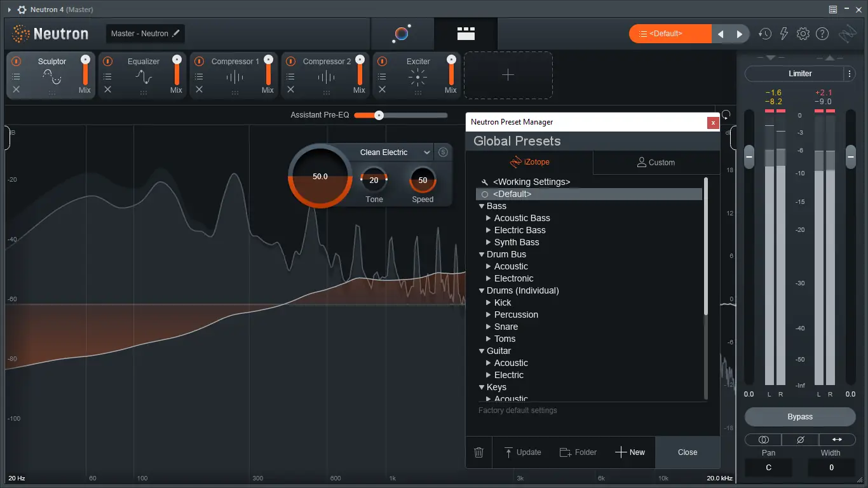The width and height of the screenshot is (868, 488).
Task: Create a New preset
Action: coord(630,452)
